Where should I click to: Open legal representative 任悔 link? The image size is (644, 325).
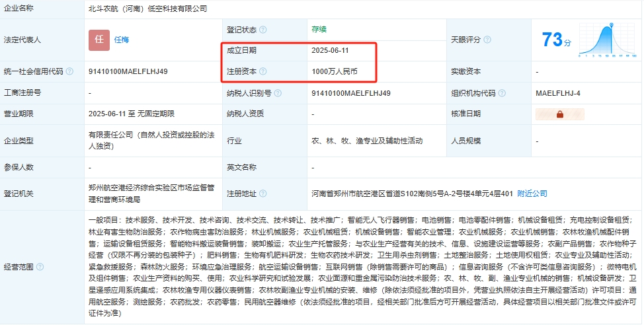click(x=122, y=40)
